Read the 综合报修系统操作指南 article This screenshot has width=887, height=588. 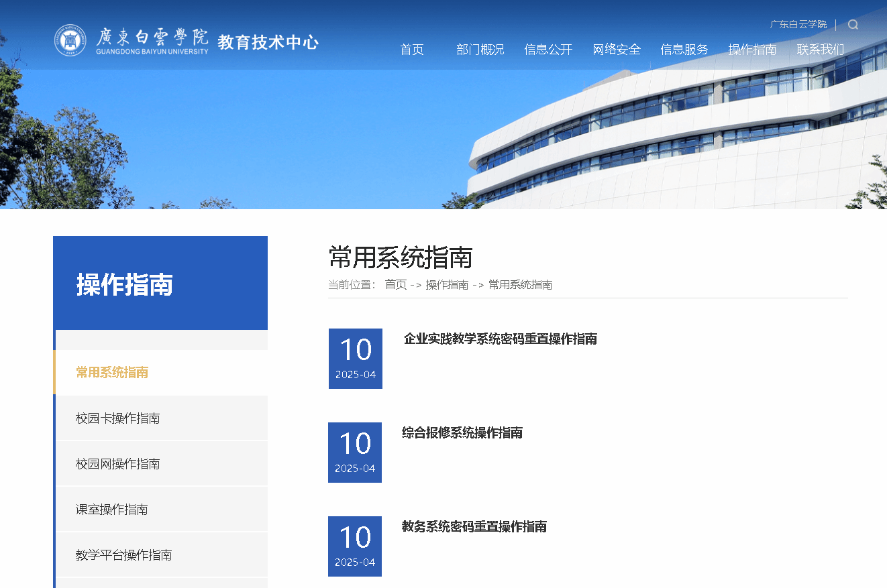click(x=462, y=433)
